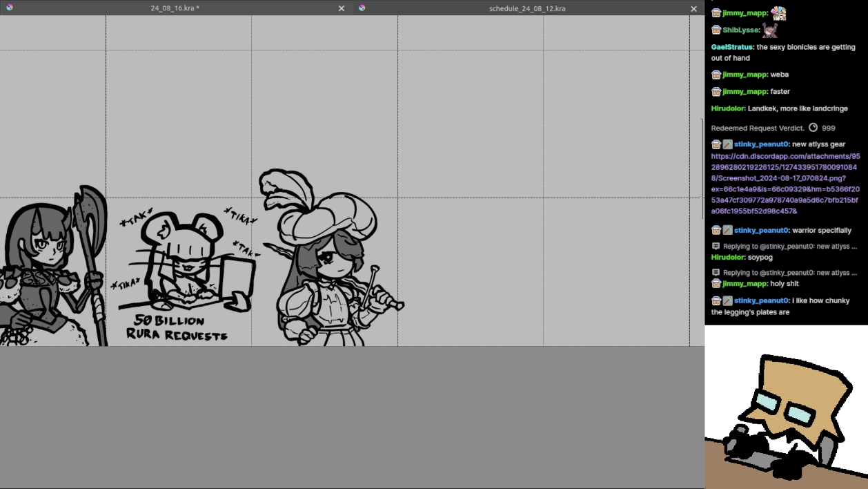Click Krita icon on 24_08_16.kra tab
Screen dimensions: 868x489
(10, 8)
